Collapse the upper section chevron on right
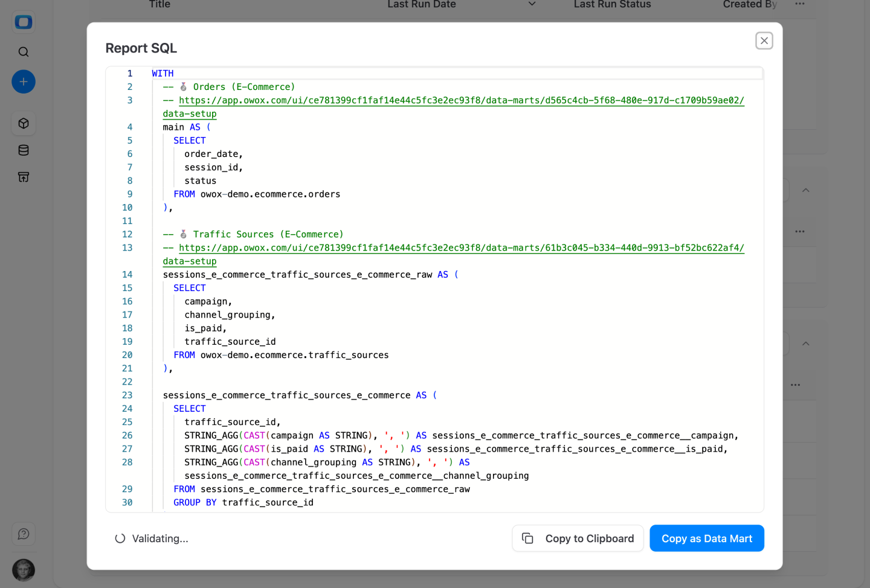The image size is (870, 588). (x=805, y=190)
